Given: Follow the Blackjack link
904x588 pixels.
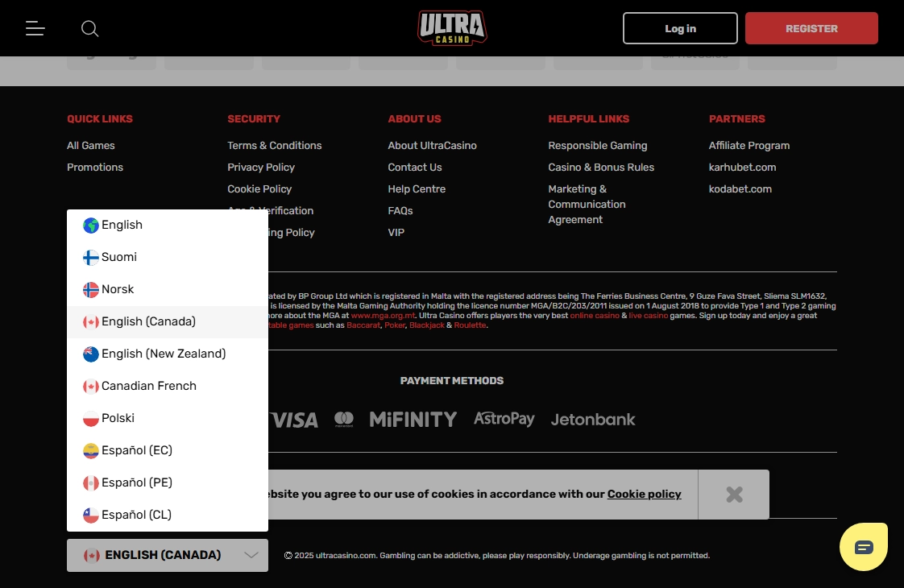Looking at the screenshot, I should pyautogui.click(x=427, y=325).
